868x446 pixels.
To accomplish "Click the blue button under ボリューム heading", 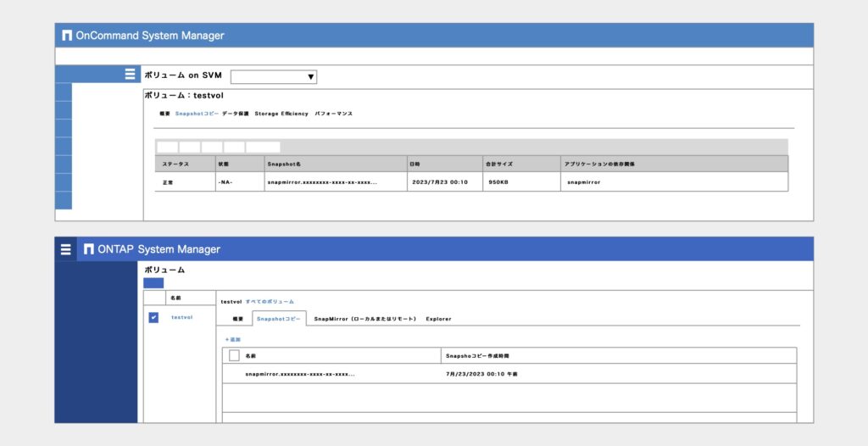I will click(153, 283).
